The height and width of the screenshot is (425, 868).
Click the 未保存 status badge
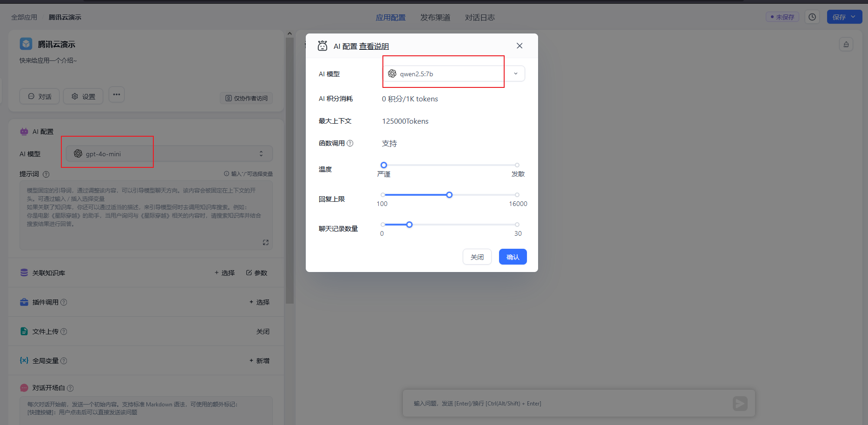click(783, 17)
